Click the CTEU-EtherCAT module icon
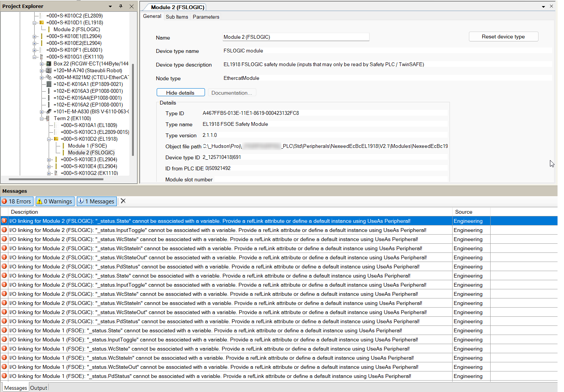The height and width of the screenshot is (392, 564). pos(49,77)
